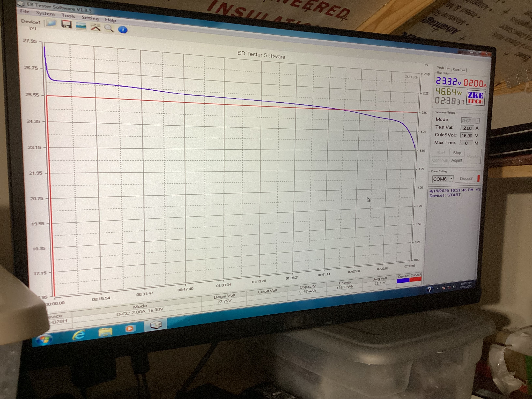
Task: Switch to the Cycle Test tab
Action: click(459, 70)
